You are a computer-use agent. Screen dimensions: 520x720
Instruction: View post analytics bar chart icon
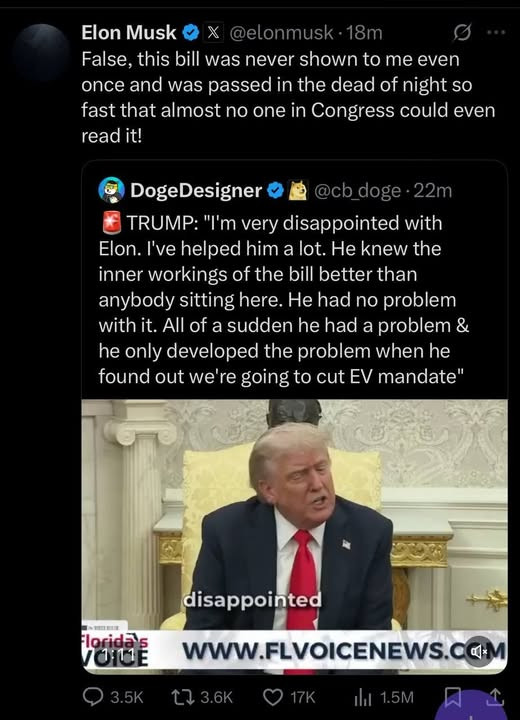point(362,698)
